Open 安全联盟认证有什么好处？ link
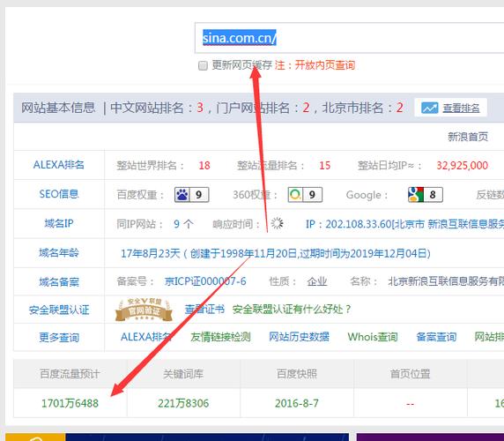Screen dimensions: 504x441 pos(292,310)
